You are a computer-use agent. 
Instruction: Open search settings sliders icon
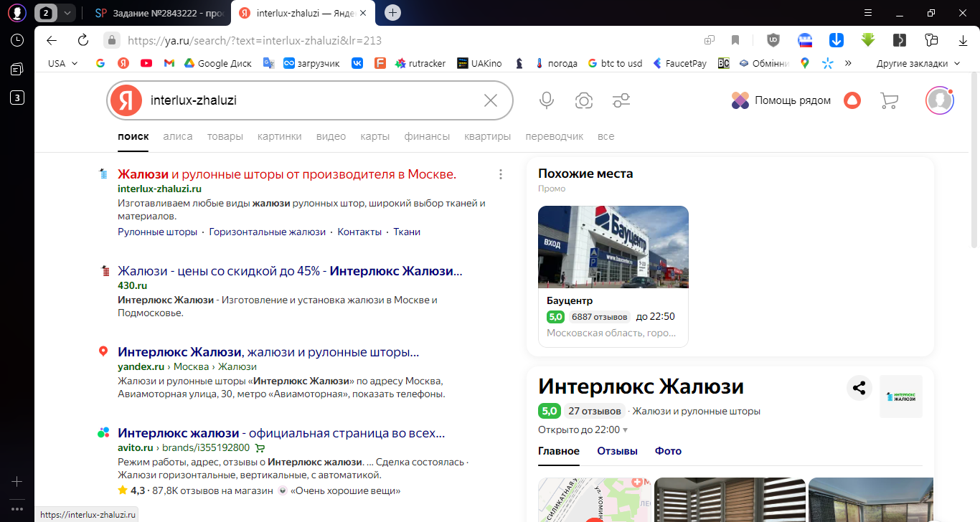[x=621, y=100]
